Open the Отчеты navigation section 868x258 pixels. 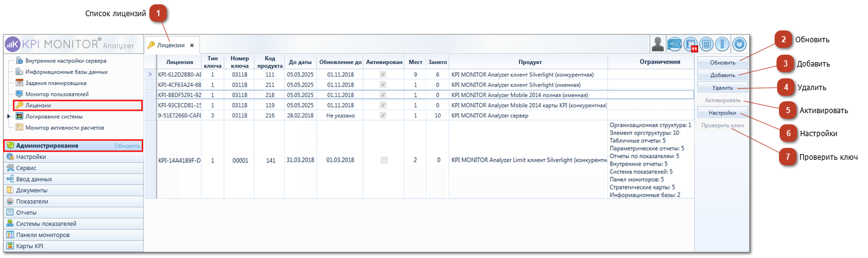[x=73, y=213]
